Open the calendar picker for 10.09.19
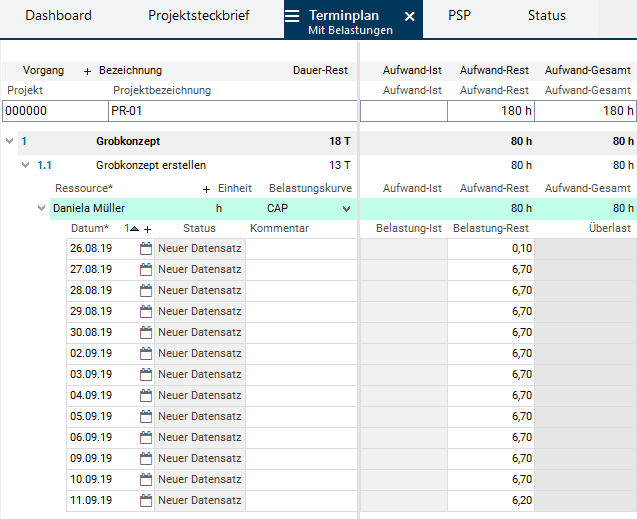This screenshot has width=637, height=519. click(x=146, y=480)
